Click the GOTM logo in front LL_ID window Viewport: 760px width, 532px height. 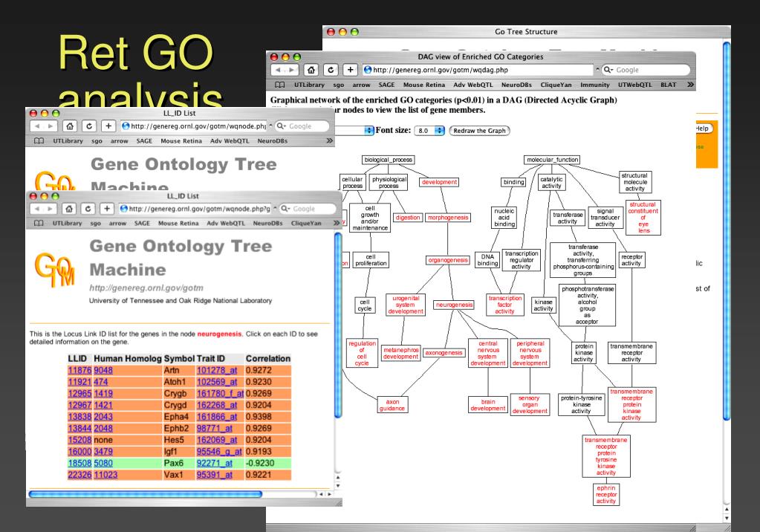54,269
